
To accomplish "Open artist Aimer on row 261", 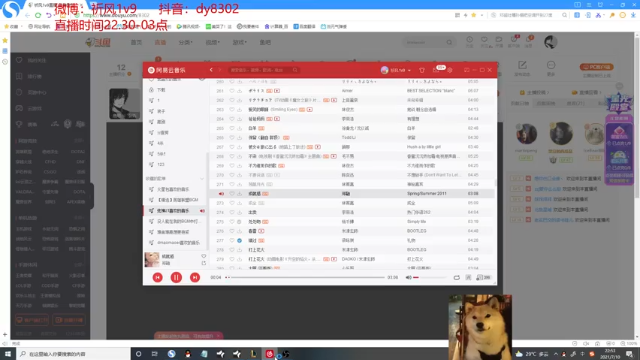I will pyautogui.click(x=347, y=91).
